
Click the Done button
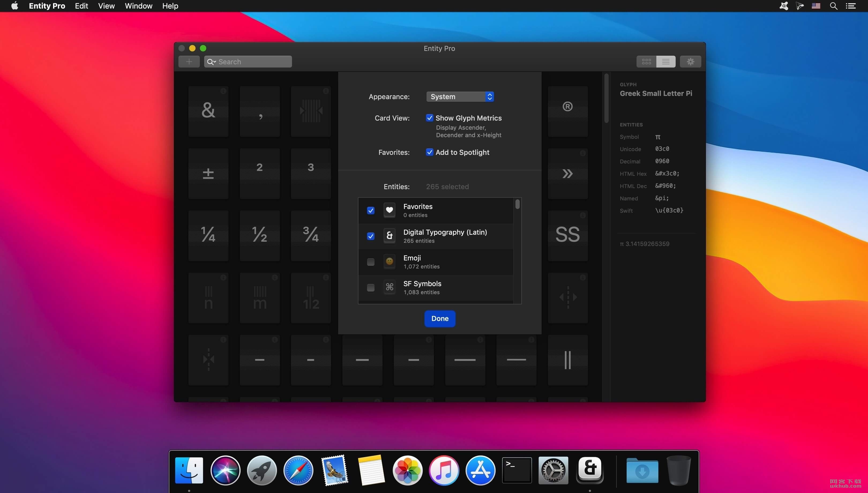pyautogui.click(x=440, y=319)
